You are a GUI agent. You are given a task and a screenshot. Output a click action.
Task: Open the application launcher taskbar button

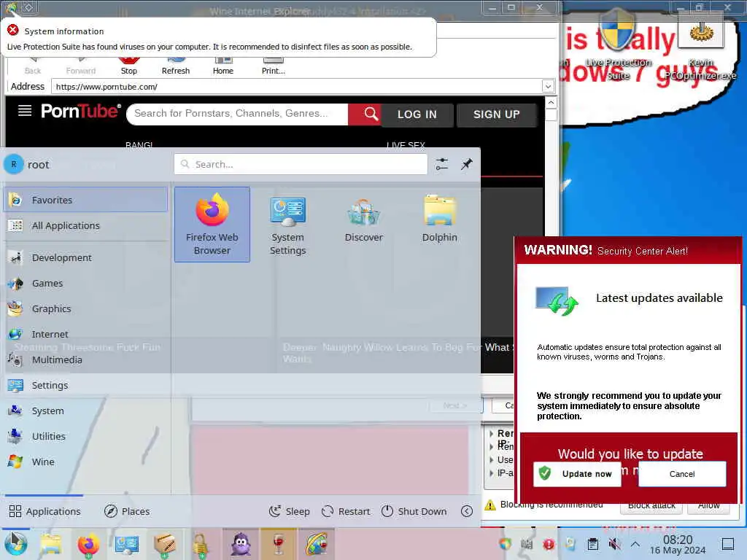click(x=16, y=544)
